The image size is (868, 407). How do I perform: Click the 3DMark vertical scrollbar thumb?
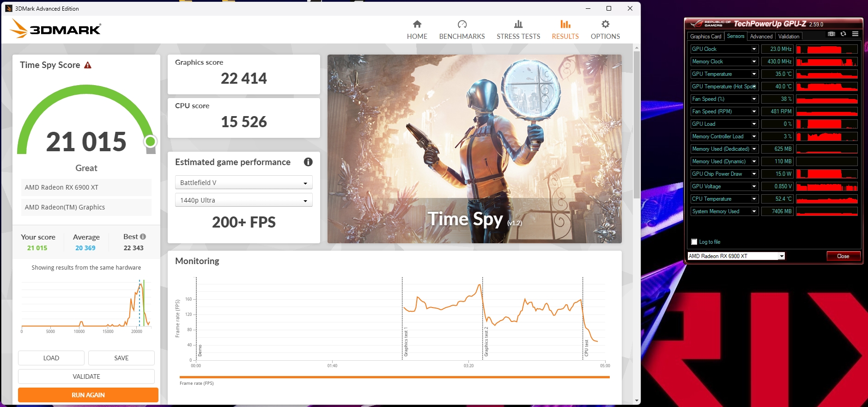pos(637,125)
